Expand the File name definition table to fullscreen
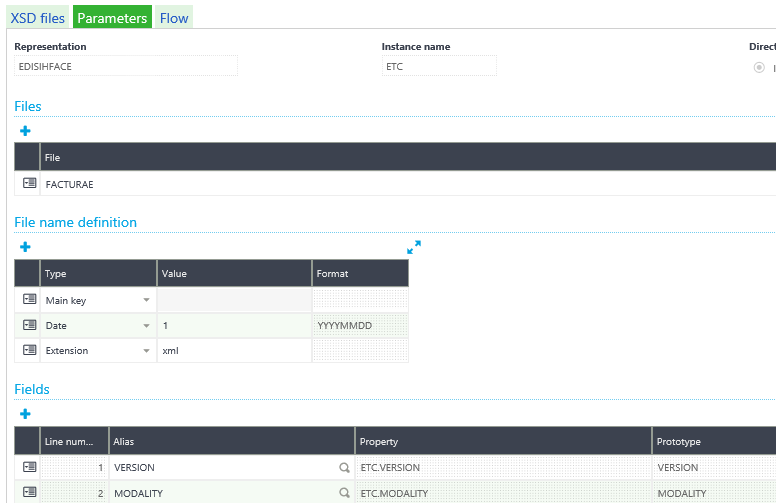 [414, 247]
